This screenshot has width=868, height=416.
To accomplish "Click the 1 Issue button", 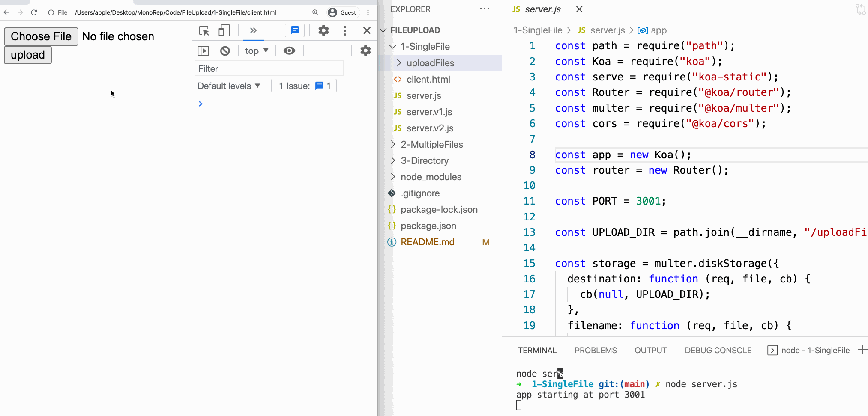I will (x=304, y=86).
